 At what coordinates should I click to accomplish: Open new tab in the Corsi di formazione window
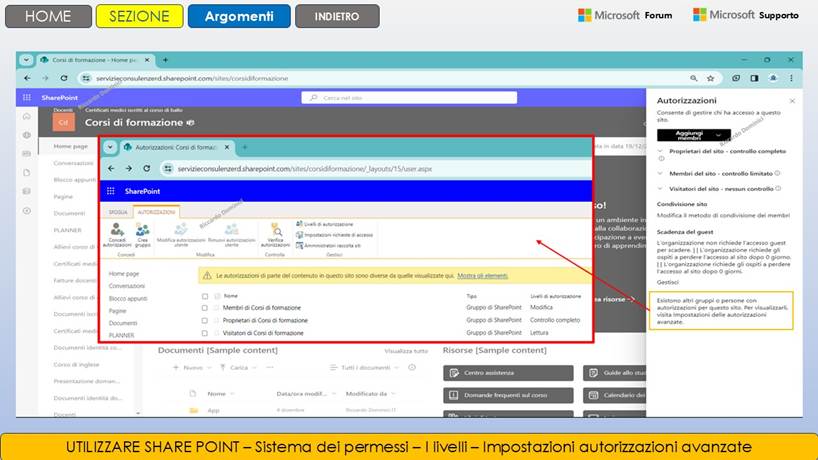pyautogui.click(x=165, y=60)
